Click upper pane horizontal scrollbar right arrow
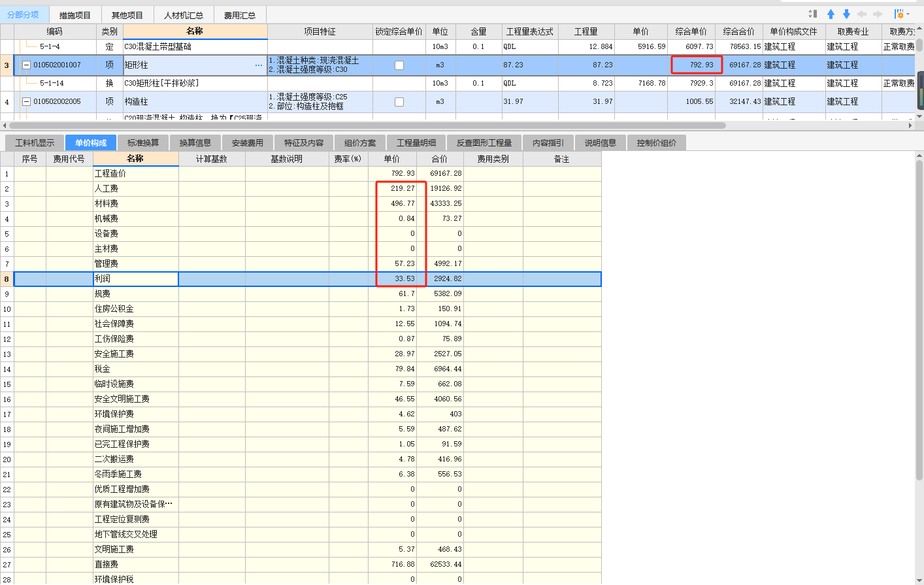Screen dimensions: 924x585 click(911, 125)
